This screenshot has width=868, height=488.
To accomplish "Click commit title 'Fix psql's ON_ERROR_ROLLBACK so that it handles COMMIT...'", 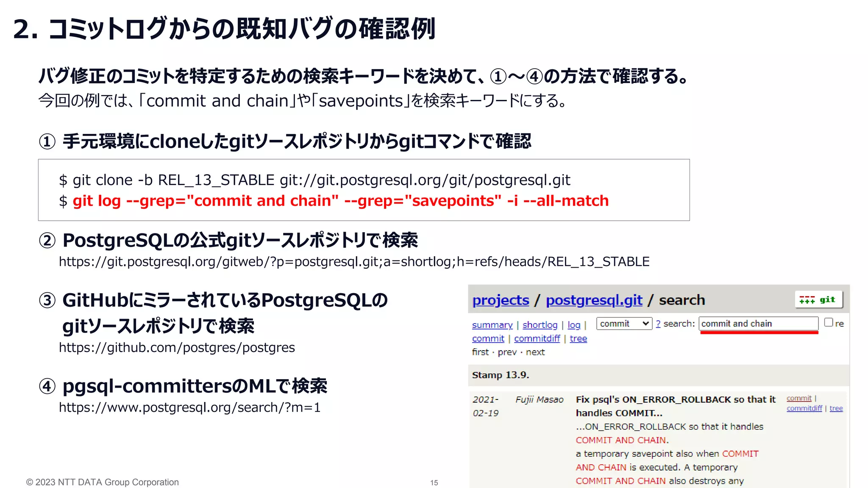I will 676,406.
